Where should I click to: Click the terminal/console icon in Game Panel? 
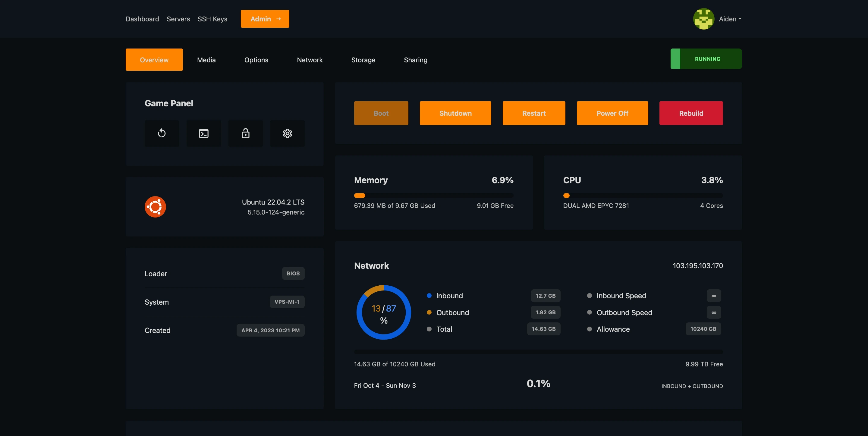[203, 133]
